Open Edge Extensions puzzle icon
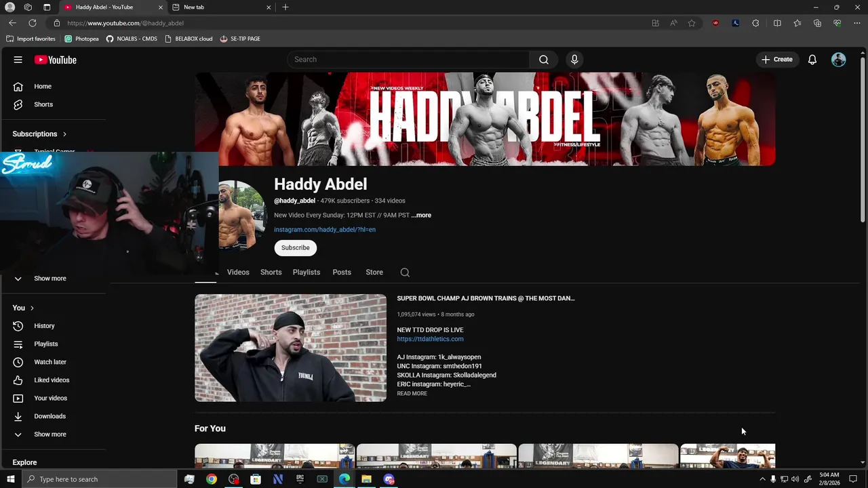 (755, 23)
